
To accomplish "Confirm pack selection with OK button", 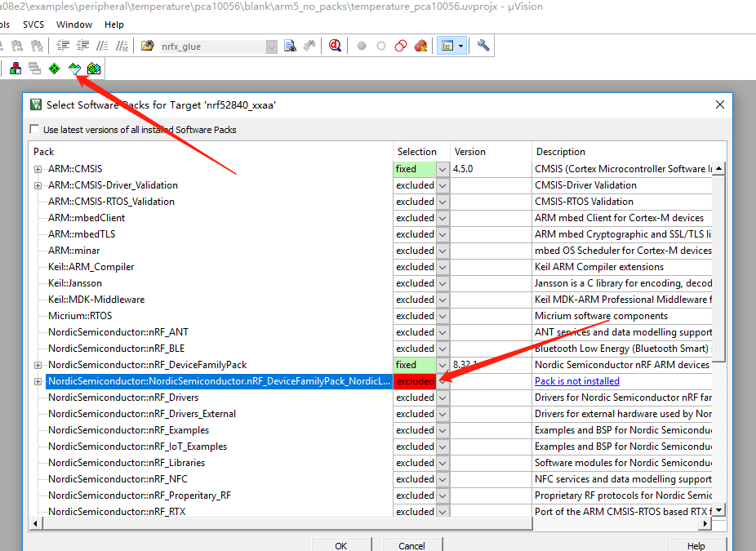I will pyautogui.click(x=340, y=545).
